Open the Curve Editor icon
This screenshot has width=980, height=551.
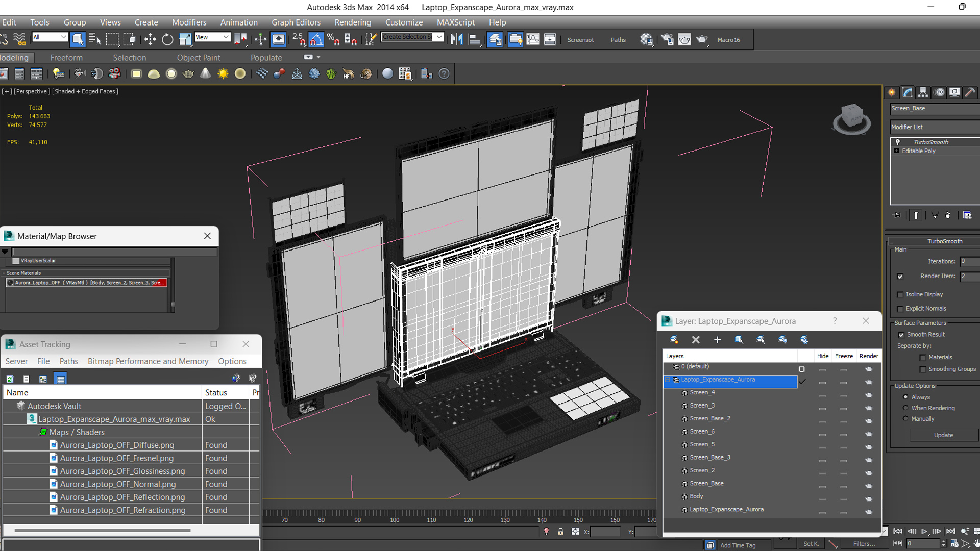(x=532, y=39)
